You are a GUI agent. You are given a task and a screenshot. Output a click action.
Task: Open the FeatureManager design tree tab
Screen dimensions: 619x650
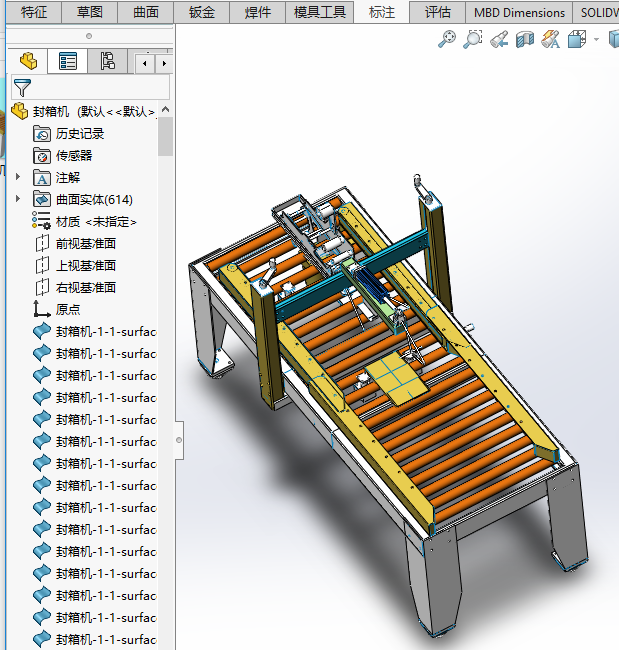click(28, 61)
